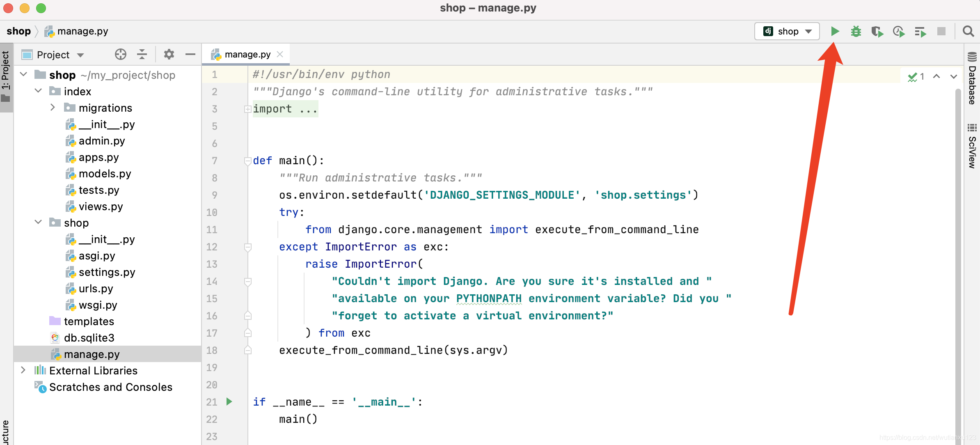Expand External Libraries node
This screenshot has height=445, width=980.
23,370
